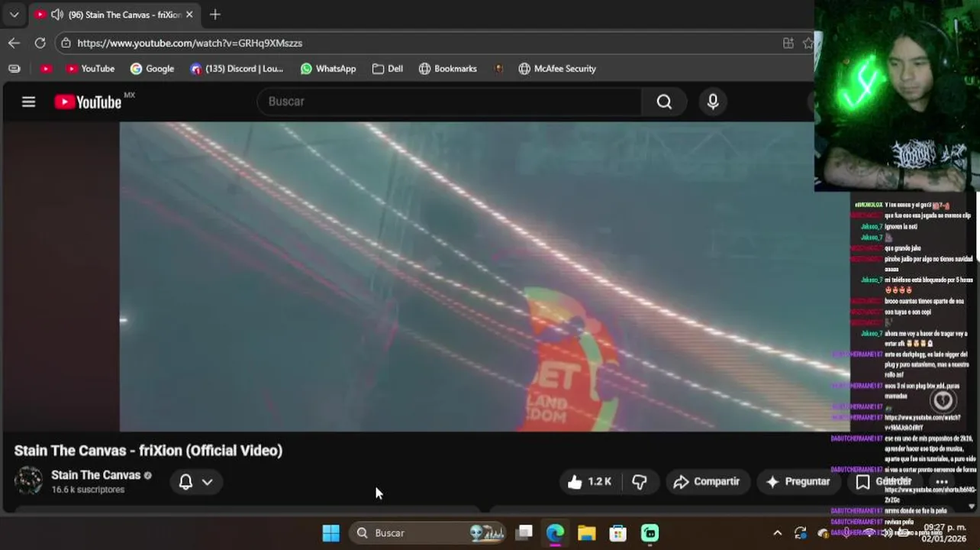Viewport: 980px width, 550px height.
Task: Open taskbar clock and date
Action: [944, 533]
